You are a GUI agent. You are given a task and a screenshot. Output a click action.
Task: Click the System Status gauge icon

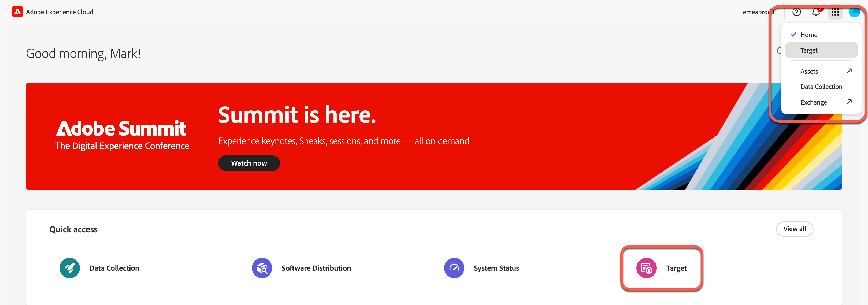(454, 268)
